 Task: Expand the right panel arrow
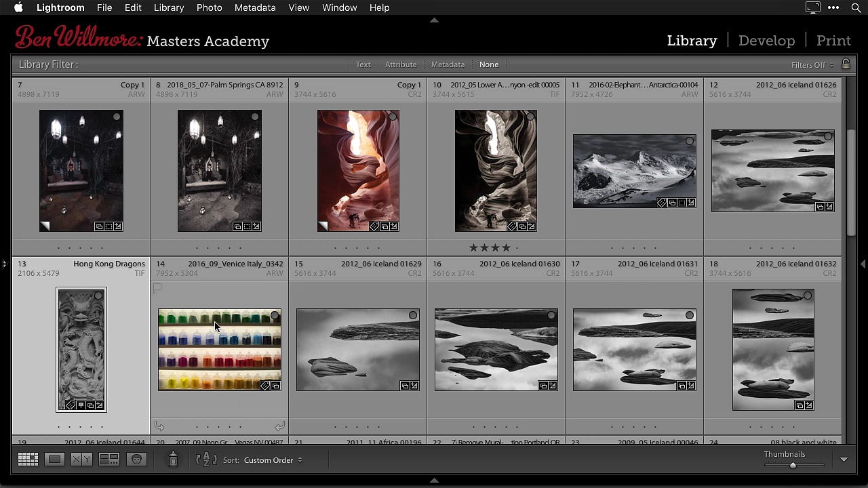863,264
